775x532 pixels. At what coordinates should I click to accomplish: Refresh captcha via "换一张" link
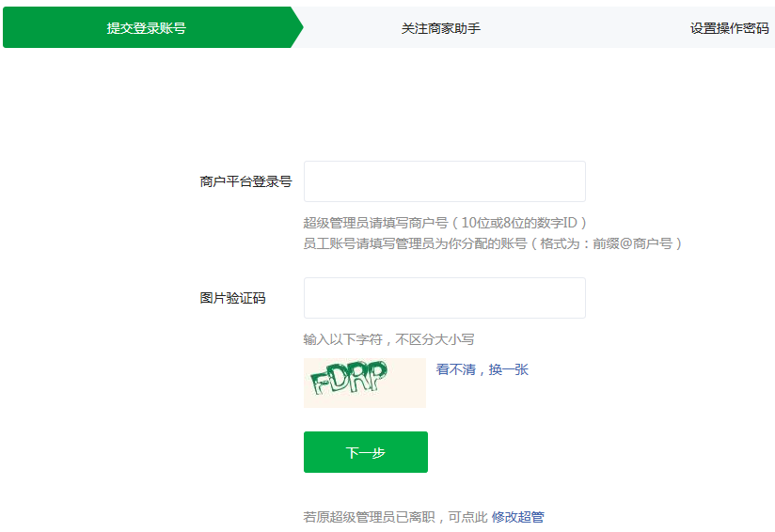pos(508,370)
